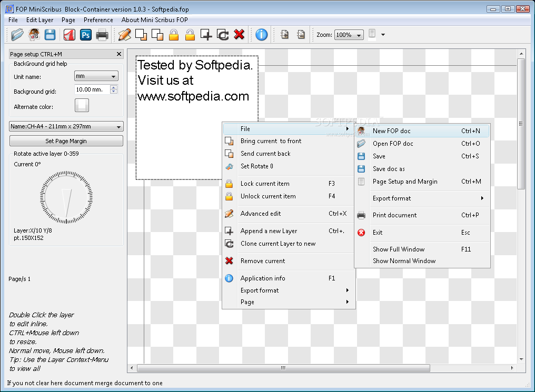Close the Page setup panel
Viewport: 535px width, 392px height.
click(x=118, y=54)
